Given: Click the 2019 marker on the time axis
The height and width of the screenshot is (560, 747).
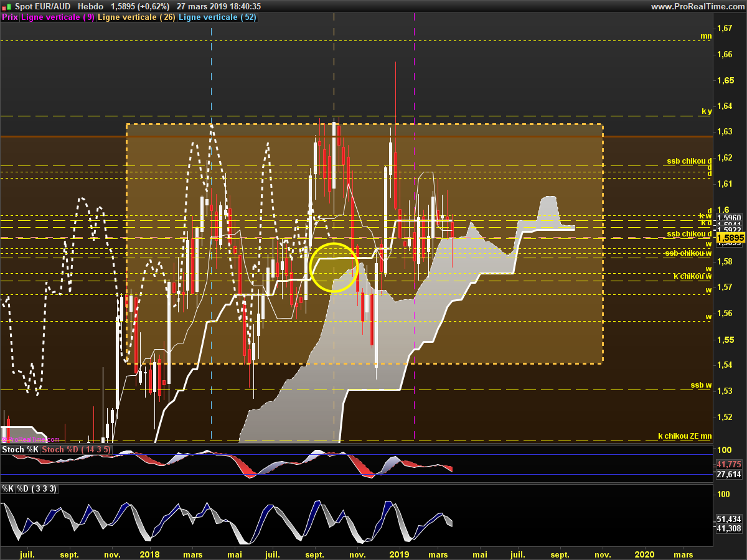Looking at the screenshot, I should (399, 554).
